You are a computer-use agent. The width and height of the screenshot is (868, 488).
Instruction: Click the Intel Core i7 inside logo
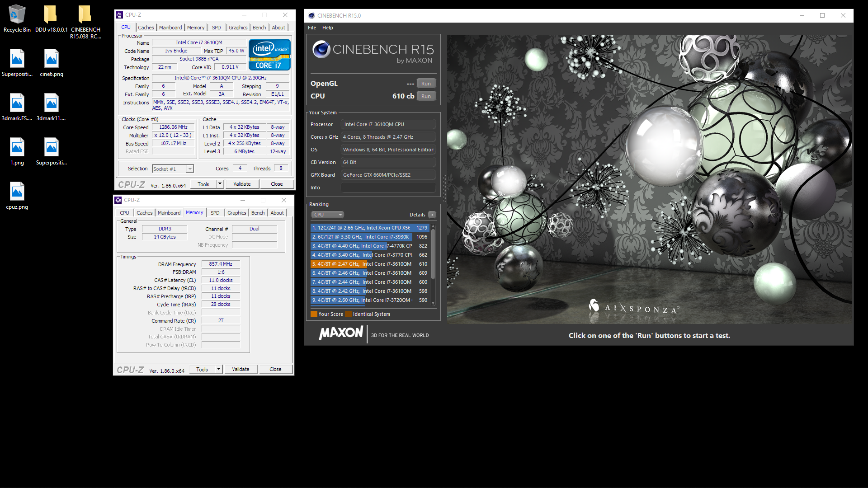269,55
